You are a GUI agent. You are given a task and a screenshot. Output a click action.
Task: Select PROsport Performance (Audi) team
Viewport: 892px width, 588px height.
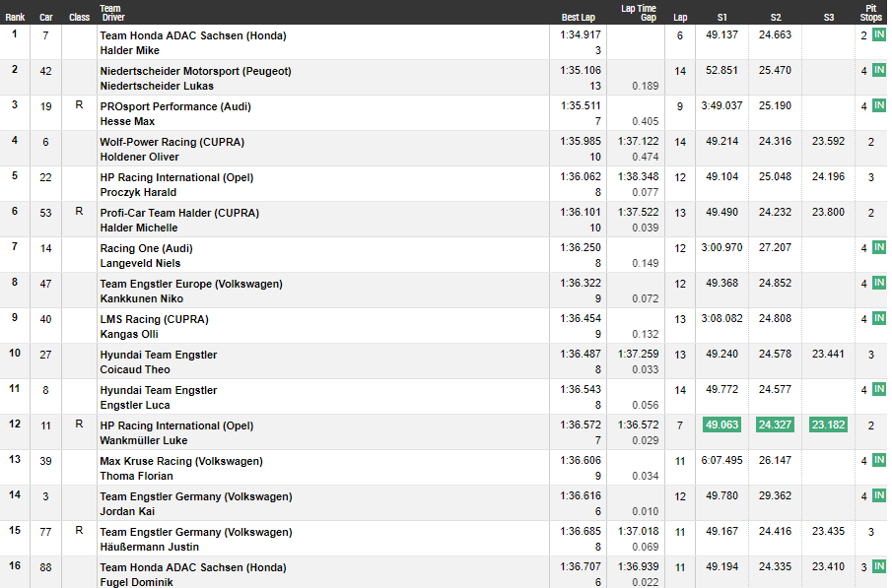pos(175,106)
